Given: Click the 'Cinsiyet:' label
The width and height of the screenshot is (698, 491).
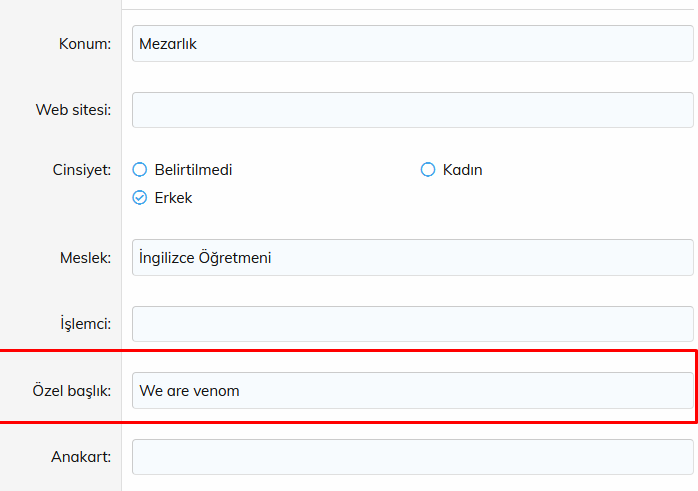Looking at the screenshot, I should pyautogui.click(x=81, y=170).
